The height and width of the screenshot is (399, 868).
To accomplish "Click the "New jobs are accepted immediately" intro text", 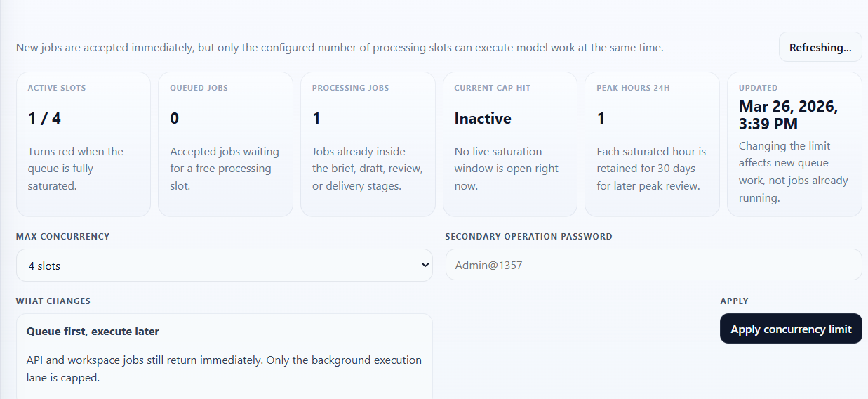I will point(340,48).
